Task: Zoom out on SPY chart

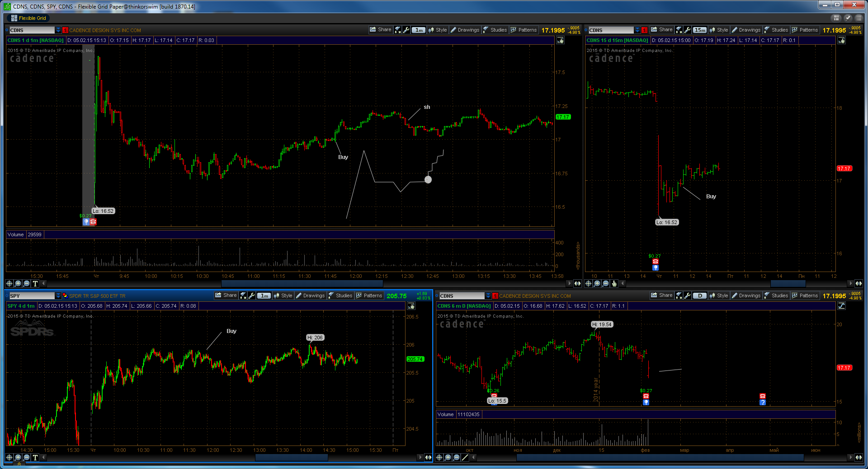Action: point(26,457)
